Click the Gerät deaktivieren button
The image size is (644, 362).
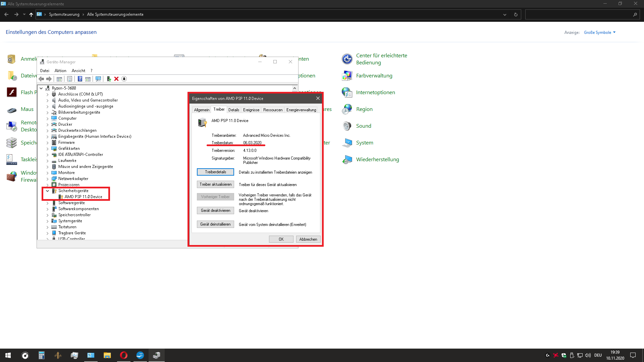215,210
